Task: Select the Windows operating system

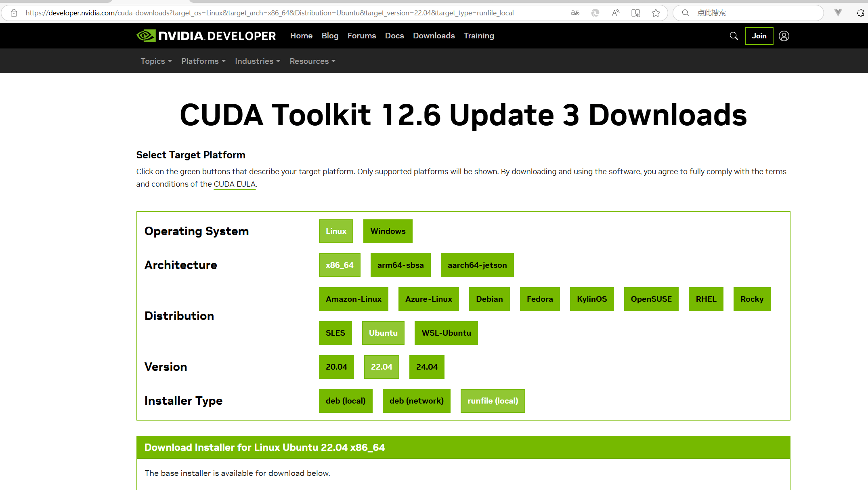Action: 388,231
